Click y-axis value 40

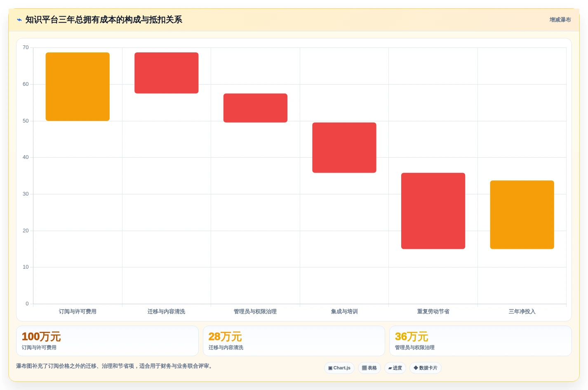(x=26, y=157)
